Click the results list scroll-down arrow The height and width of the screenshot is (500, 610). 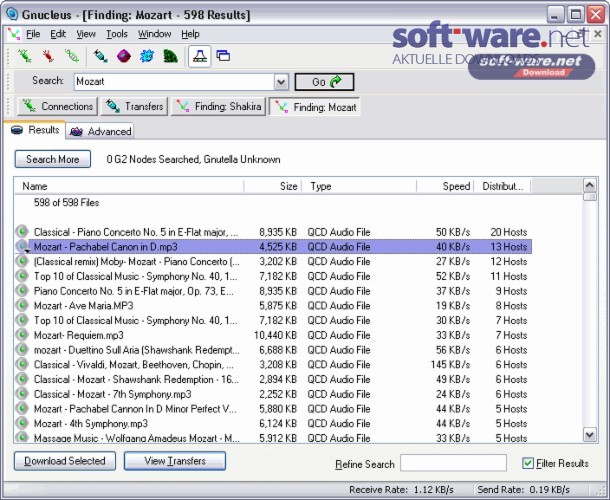point(590,434)
